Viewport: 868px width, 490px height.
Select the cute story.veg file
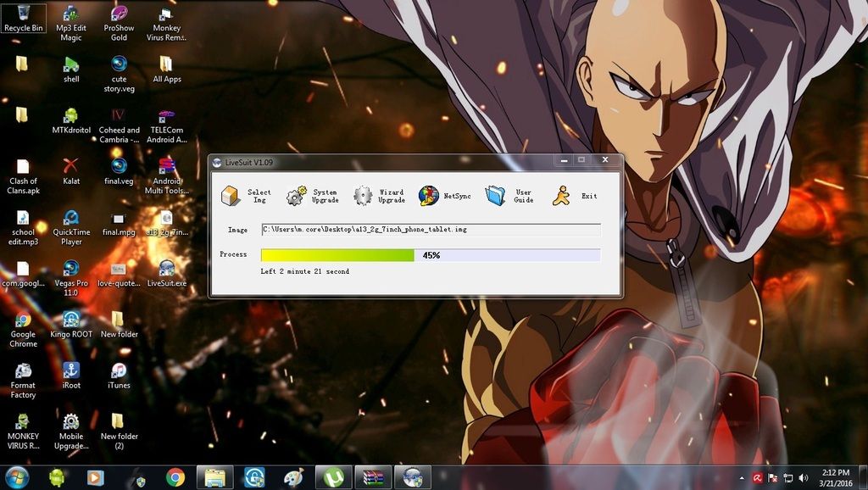point(119,74)
